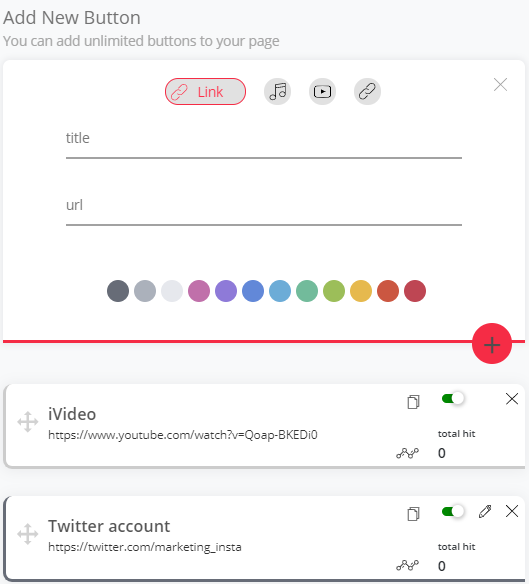
Task: Edit the Twitter account button with pencil
Action: pos(485,511)
